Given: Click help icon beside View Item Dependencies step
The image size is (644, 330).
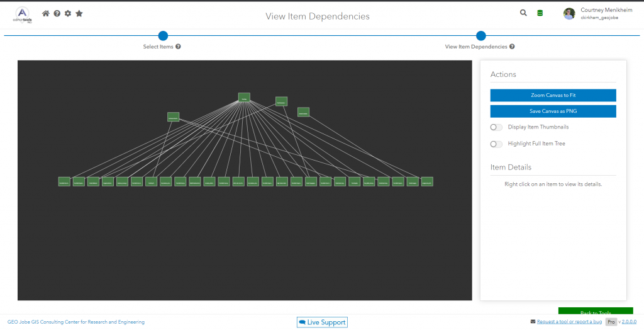Looking at the screenshot, I should tap(513, 47).
